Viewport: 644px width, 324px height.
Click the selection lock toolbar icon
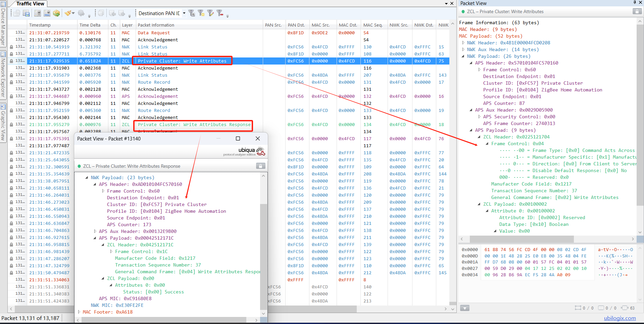(x=47, y=13)
